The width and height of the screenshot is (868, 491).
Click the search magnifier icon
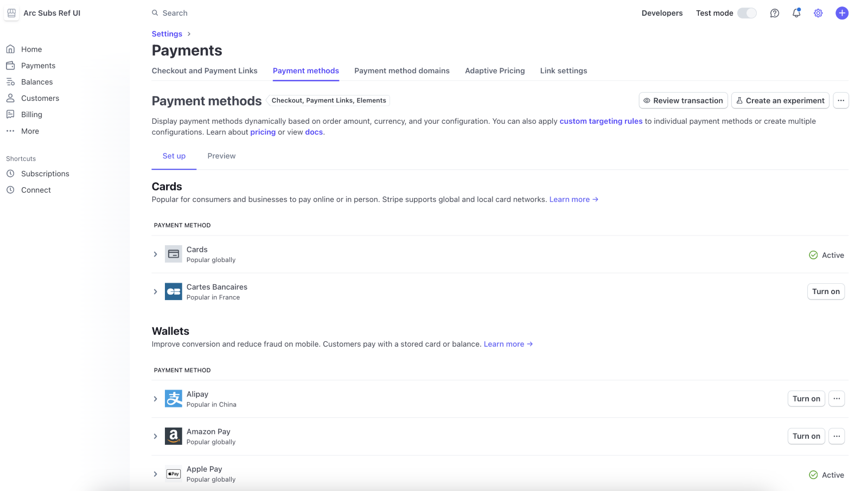coord(155,13)
